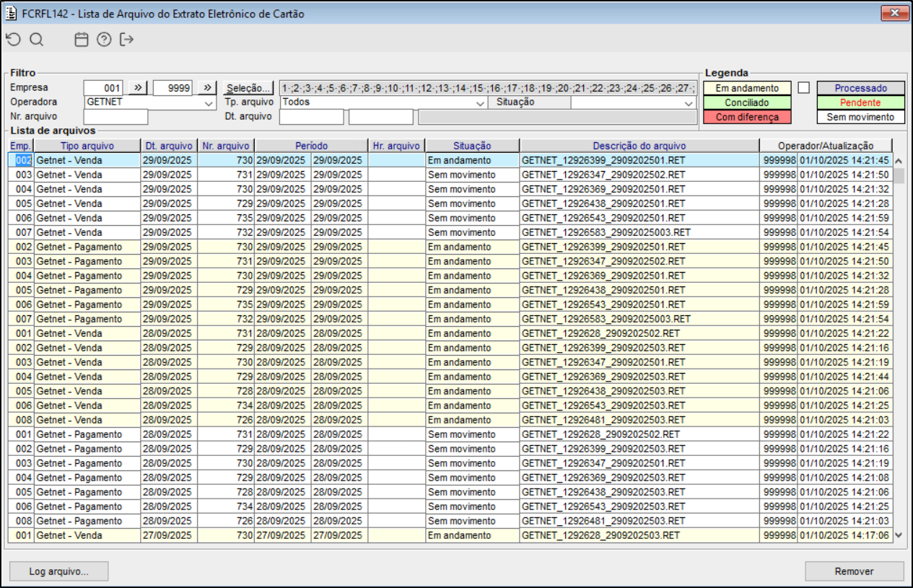
Task: Open the calendar icon in toolbar
Action: (82, 40)
